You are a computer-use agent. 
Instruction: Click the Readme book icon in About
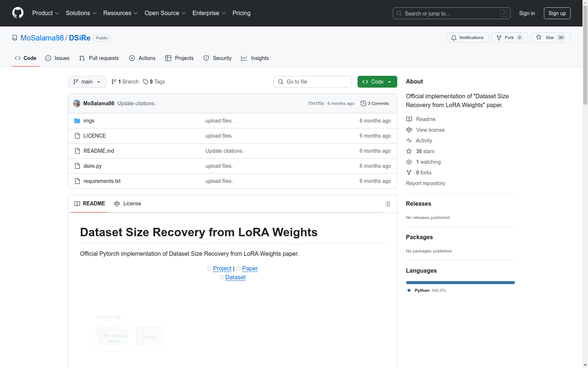click(x=409, y=119)
